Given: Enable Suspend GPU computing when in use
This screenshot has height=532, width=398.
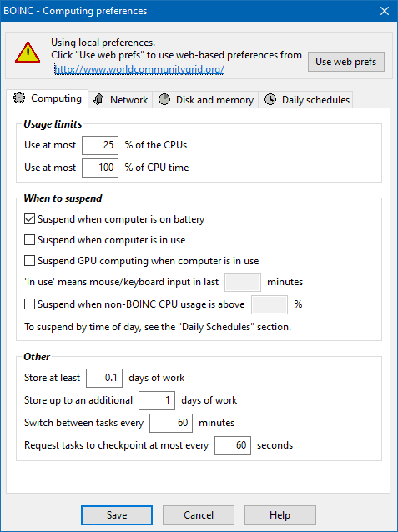Looking at the screenshot, I should 29,260.
